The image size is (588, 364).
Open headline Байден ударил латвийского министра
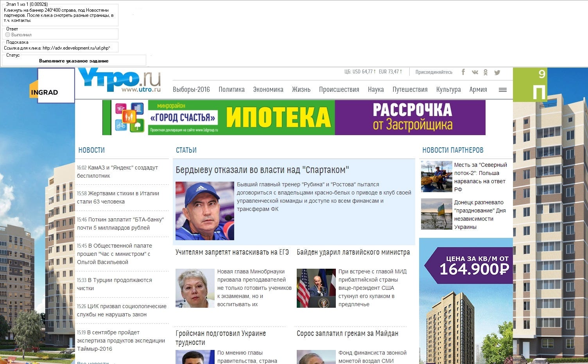[353, 252]
